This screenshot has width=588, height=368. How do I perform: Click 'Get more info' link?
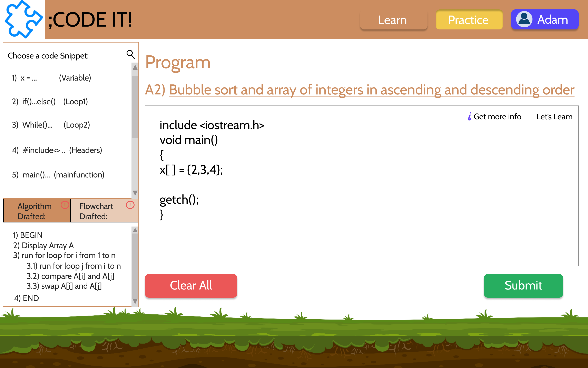pos(497,117)
